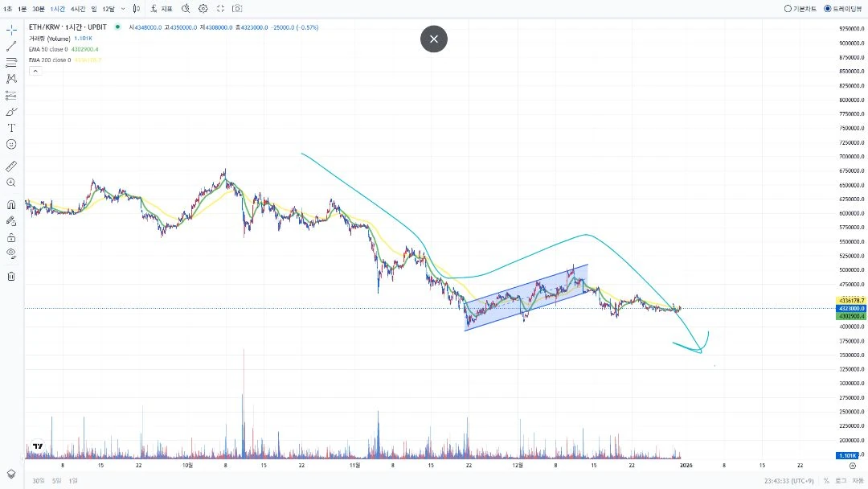868x489 pixels.
Task: Select the brush drawing tool
Action: (x=11, y=112)
